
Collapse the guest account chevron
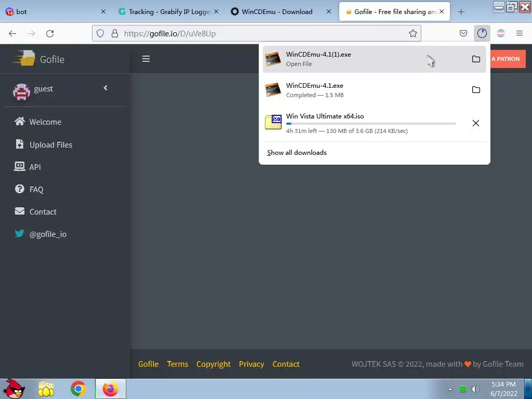(x=105, y=88)
